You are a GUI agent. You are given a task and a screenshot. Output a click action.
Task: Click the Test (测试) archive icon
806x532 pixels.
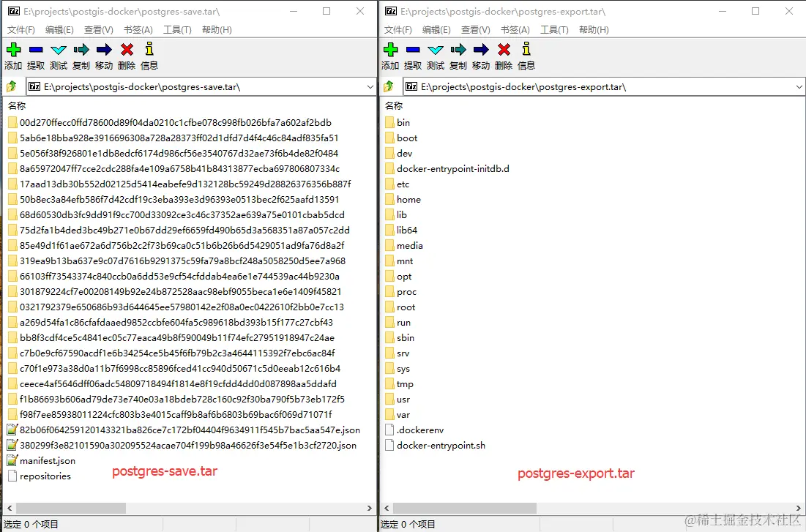click(x=58, y=50)
